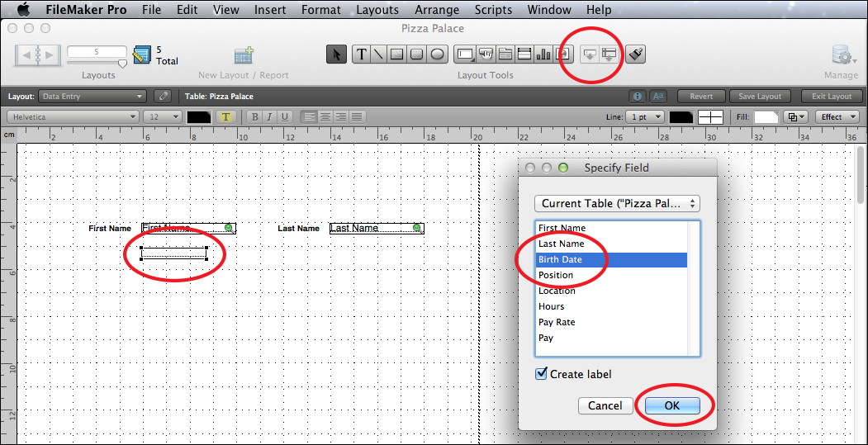Select the Portal tool
The height and width of the screenshot is (445, 868).
(x=524, y=54)
